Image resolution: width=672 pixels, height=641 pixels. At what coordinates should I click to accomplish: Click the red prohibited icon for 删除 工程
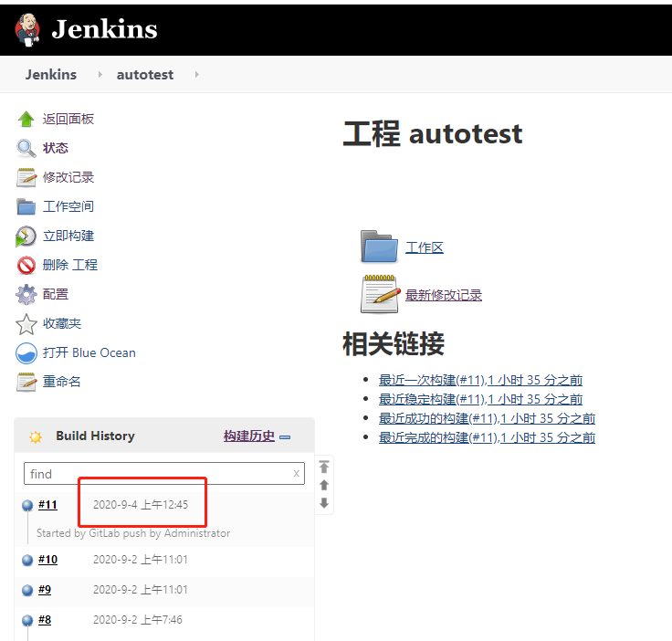26,265
